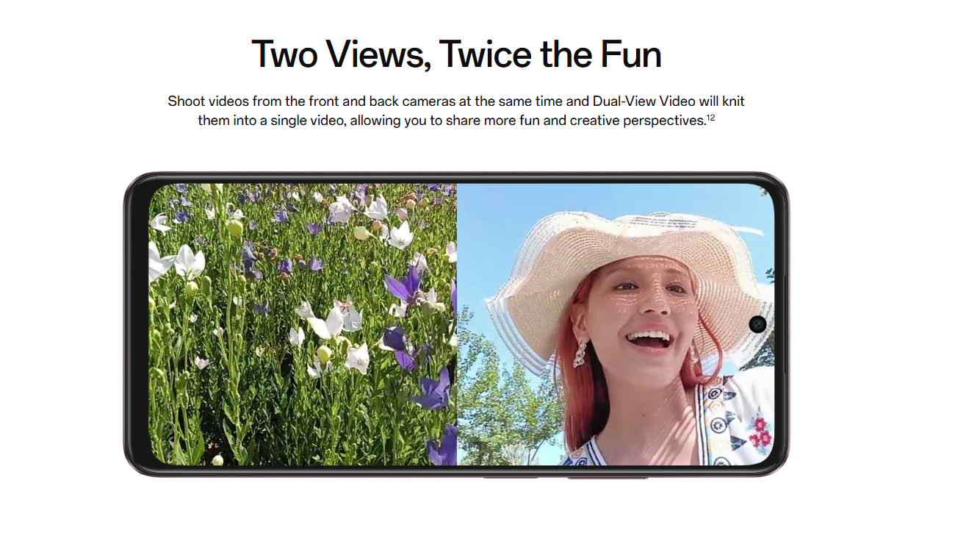Click the Dual-View Video description paragraph
980x533 pixels.
point(456,110)
